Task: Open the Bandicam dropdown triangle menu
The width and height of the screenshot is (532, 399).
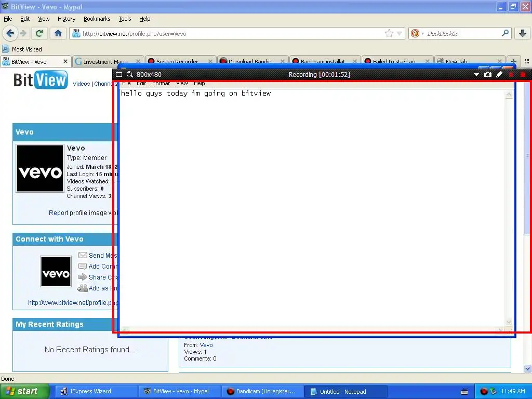Action: [x=476, y=75]
